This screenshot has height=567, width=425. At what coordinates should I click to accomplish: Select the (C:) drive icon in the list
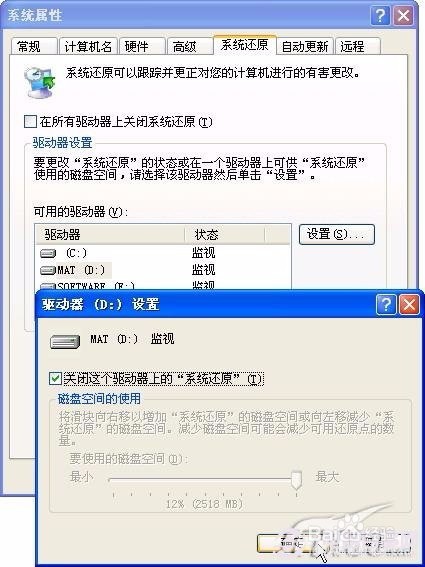pos(48,253)
